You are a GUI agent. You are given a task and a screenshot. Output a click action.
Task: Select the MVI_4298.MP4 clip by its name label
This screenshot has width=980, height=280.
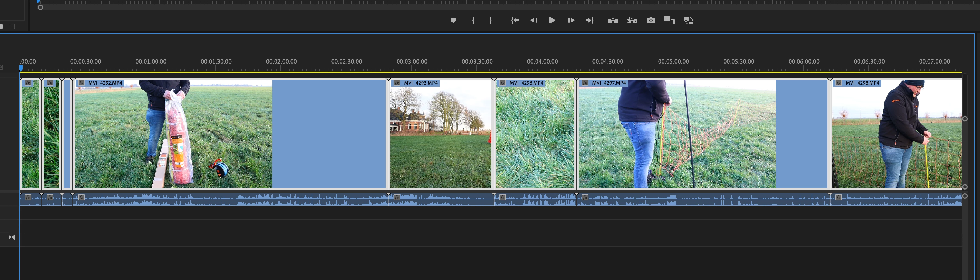(862, 83)
